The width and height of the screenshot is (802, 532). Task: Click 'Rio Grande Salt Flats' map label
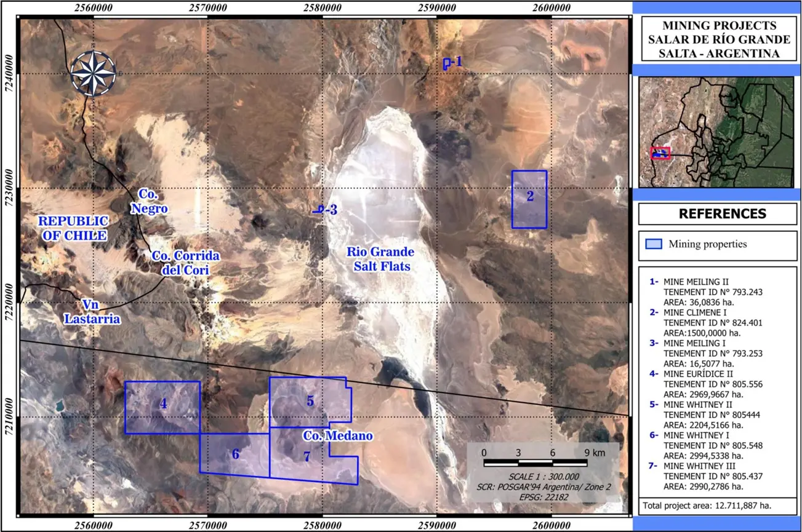pyautogui.click(x=380, y=259)
